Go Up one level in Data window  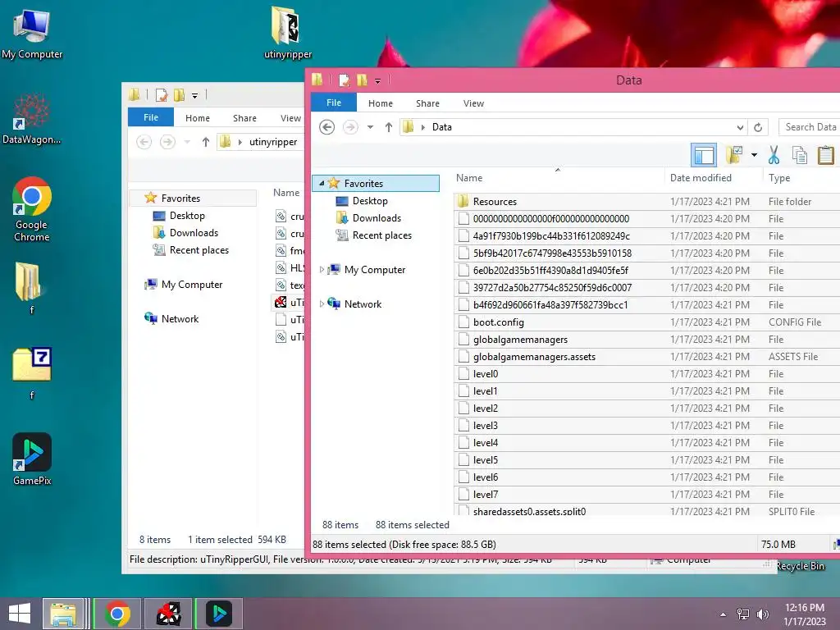coord(388,127)
